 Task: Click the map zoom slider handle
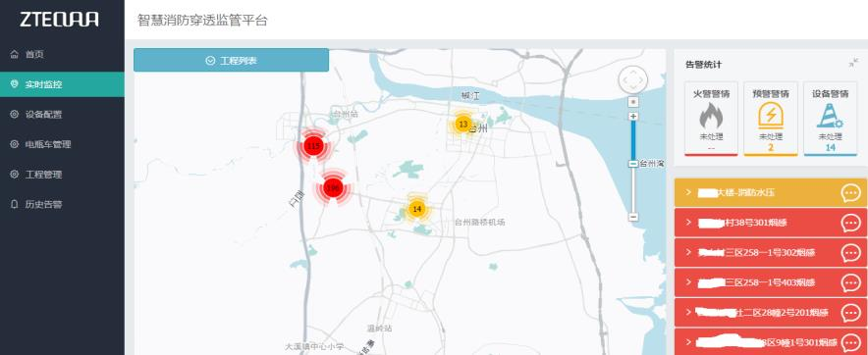634,164
